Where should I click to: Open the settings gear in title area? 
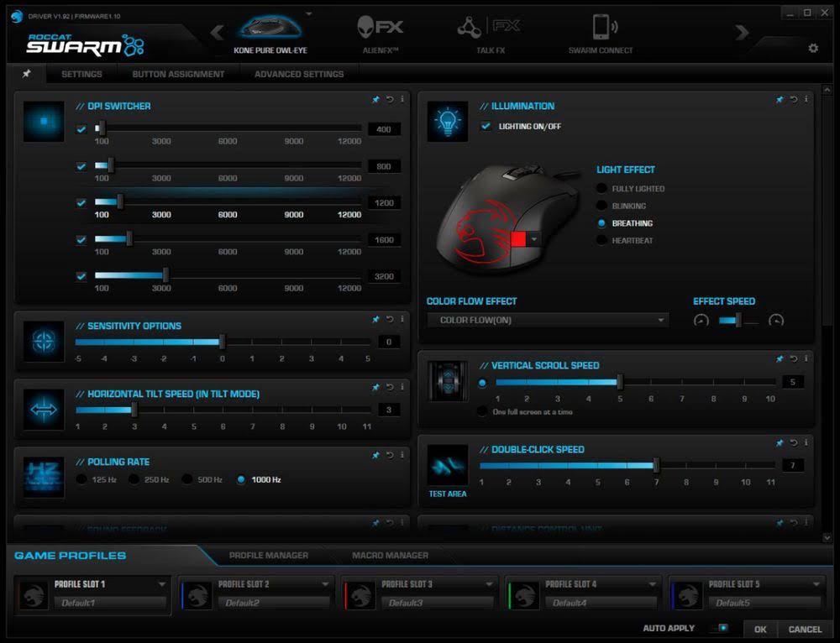(x=813, y=48)
